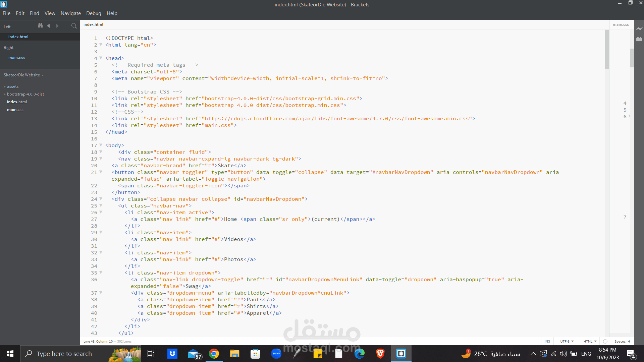
Task: Navigate forward with the right arrow icon
Action: pyautogui.click(x=57, y=26)
